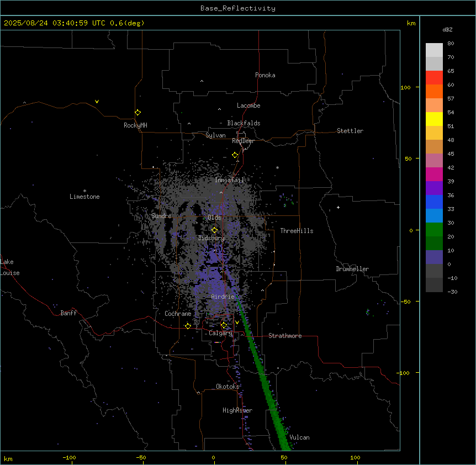The width and height of the screenshot is (476, 465).
Task: Click the yellow V marker east of the Calgary diamond
Action: pos(237,323)
